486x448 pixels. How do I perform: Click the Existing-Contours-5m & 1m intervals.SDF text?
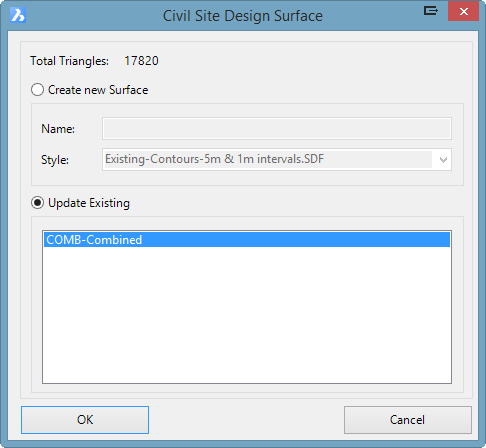point(214,159)
